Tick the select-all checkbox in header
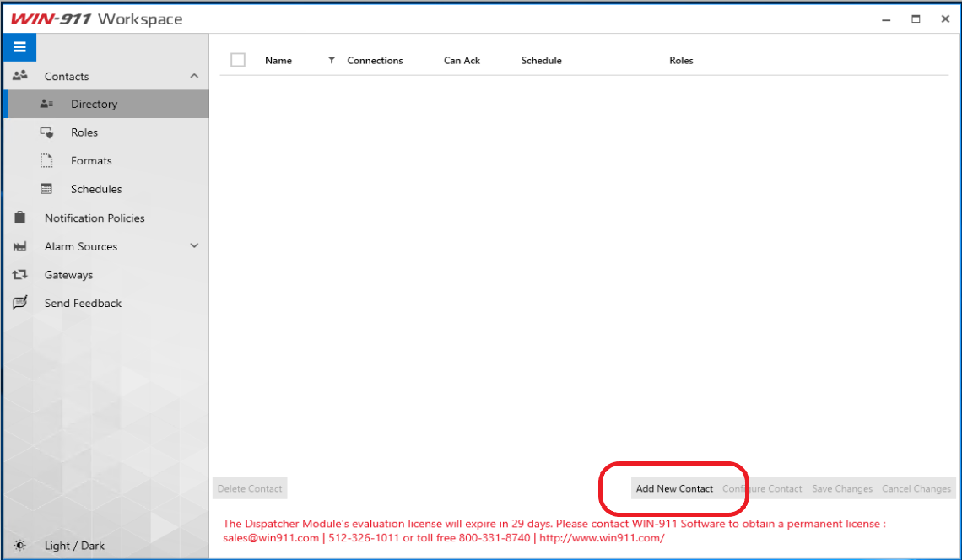 (x=238, y=60)
